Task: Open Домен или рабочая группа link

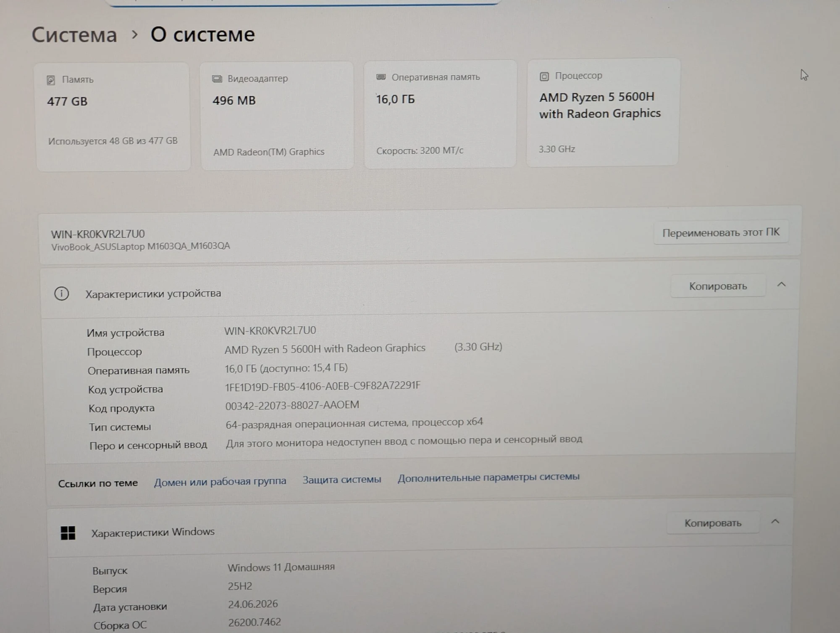Action: pyautogui.click(x=220, y=481)
